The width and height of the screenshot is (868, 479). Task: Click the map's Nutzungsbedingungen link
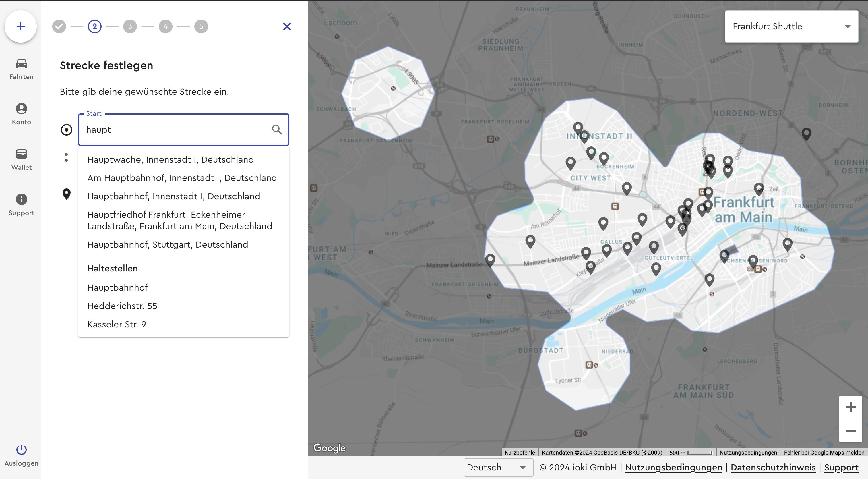[748, 452]
